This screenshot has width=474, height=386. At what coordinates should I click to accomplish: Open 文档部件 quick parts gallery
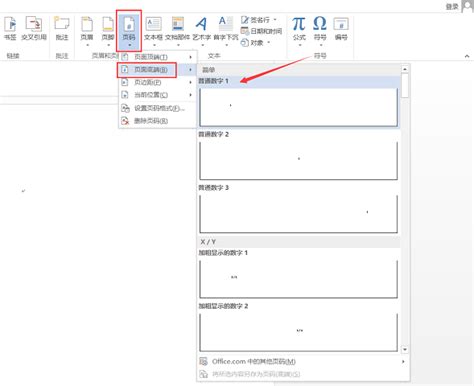coord(178,32)
